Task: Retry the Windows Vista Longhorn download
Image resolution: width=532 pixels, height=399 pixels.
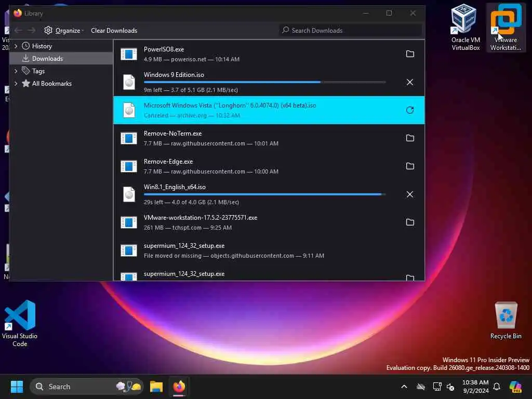Action: point(410,110)
